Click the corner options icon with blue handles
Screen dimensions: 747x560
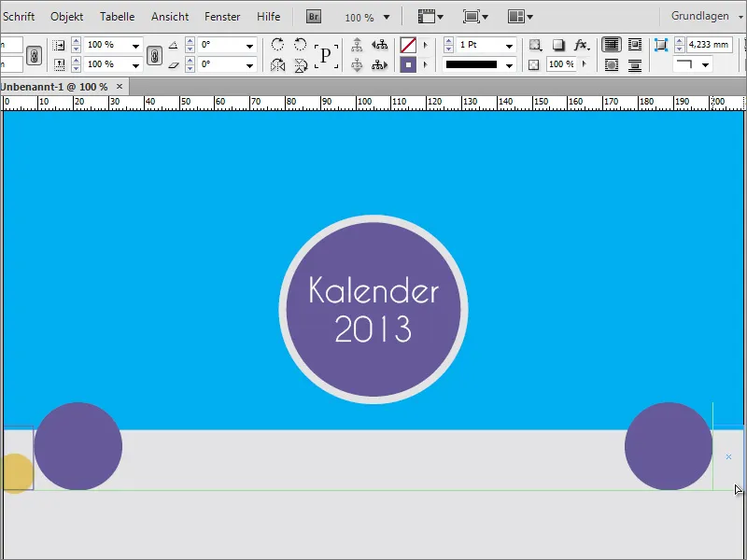point(661,45)
